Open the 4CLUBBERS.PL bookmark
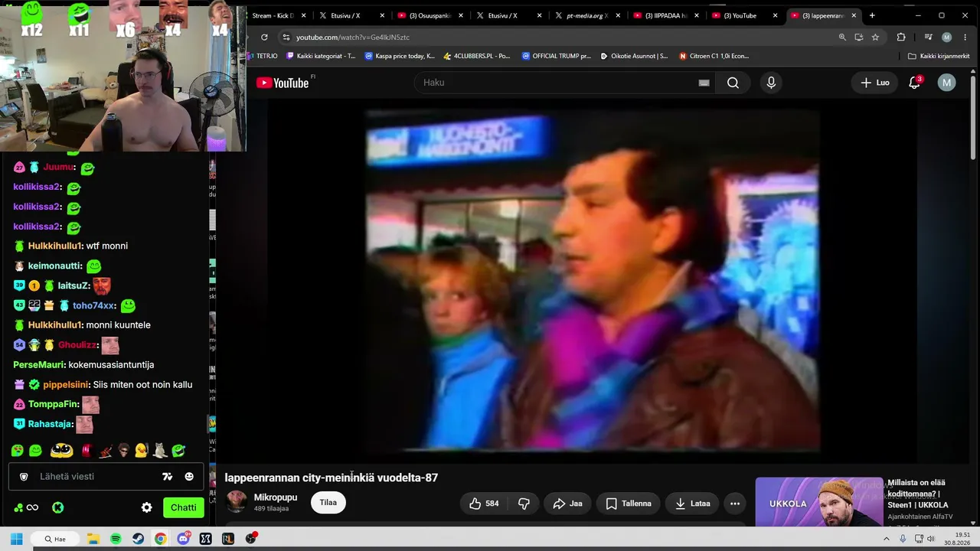Screen dimensions: 980x551 (476, 56)
